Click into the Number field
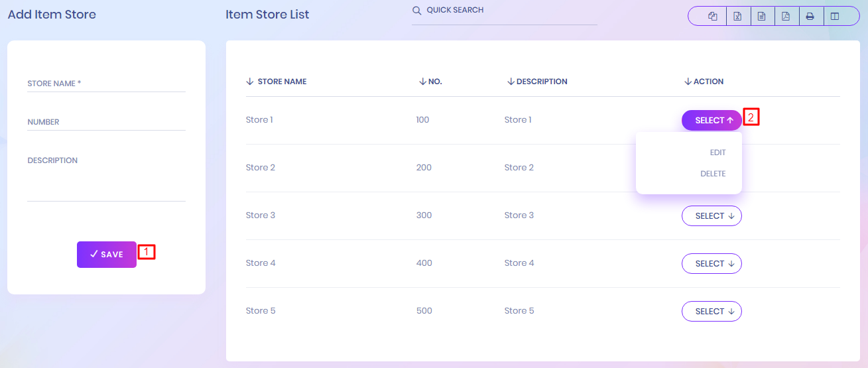Image resolution: width=868 pixels, height=368 pixels. [x=106, y=122]
